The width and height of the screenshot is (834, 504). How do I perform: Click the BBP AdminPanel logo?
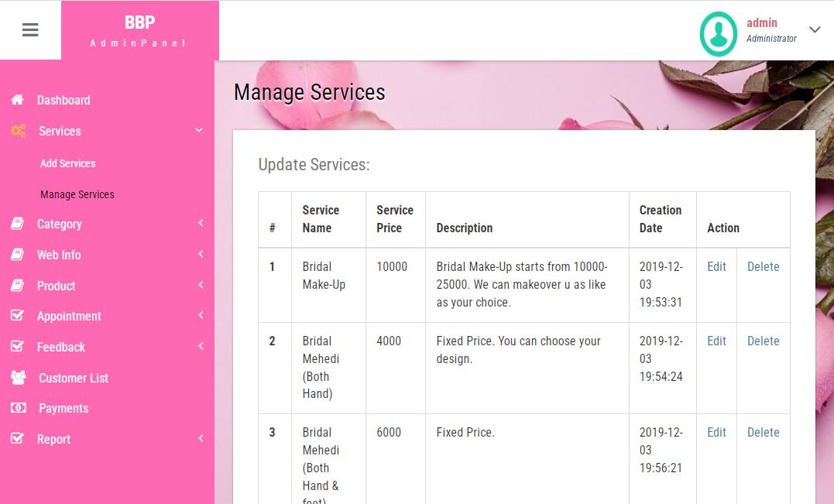click(x=139, y=30)
